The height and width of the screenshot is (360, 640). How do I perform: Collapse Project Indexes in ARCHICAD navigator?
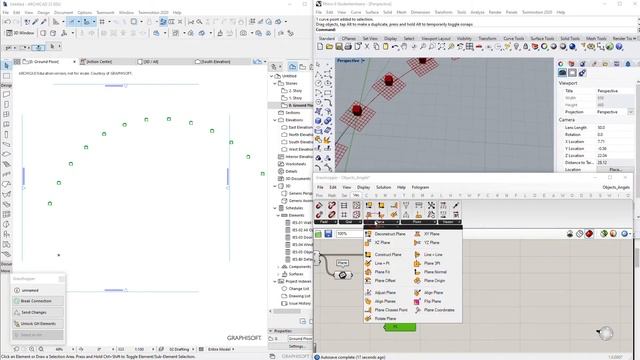275,281
